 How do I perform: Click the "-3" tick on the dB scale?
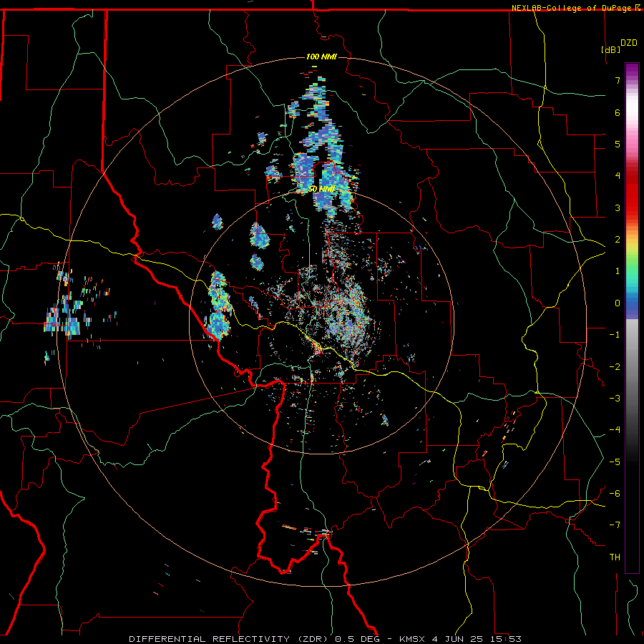(x=615, y=399)
